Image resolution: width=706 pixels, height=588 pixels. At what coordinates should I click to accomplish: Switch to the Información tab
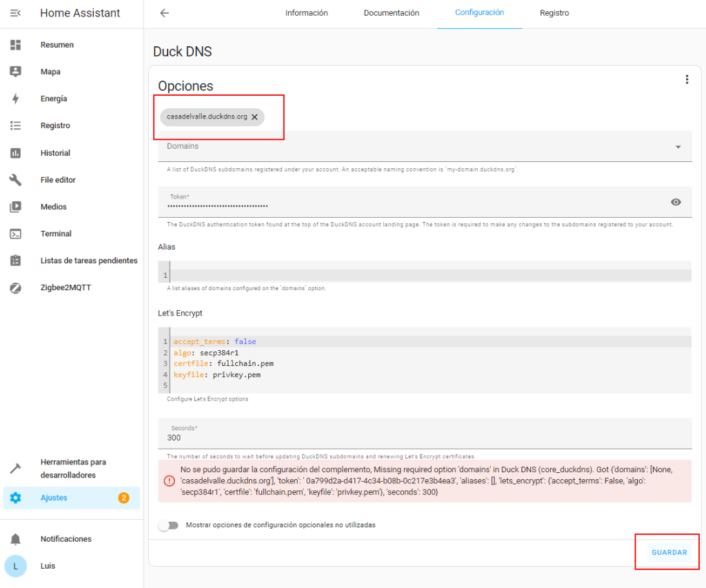click(307, 13)
